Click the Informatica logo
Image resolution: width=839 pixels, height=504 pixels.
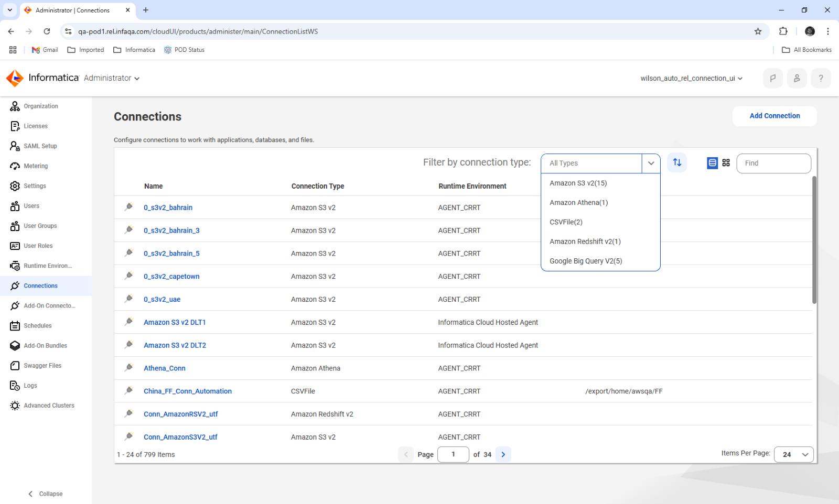pos(42,78)
